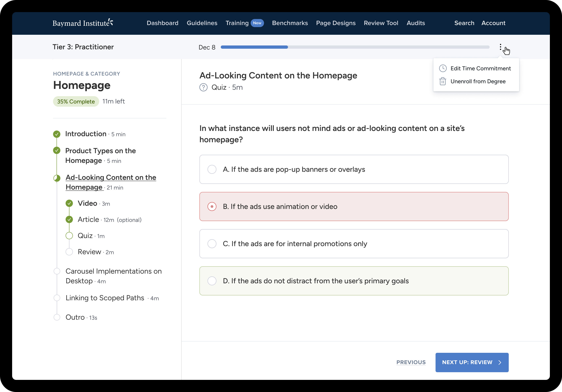Image resolution: width=562 pixels, height=392 pixels.
Task: Click the empty circle beside Linking to Scoped Paths
Action: click(57, 298)
